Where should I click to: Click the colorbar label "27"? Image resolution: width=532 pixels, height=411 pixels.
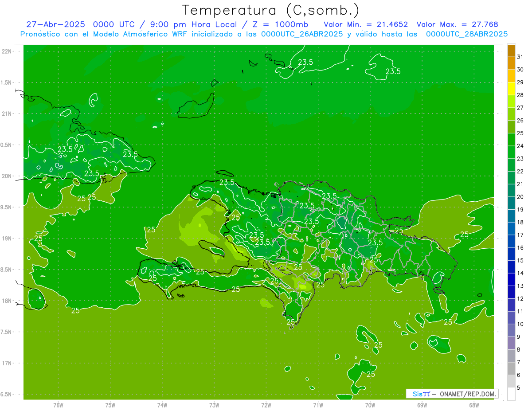[x=520, y=108]
